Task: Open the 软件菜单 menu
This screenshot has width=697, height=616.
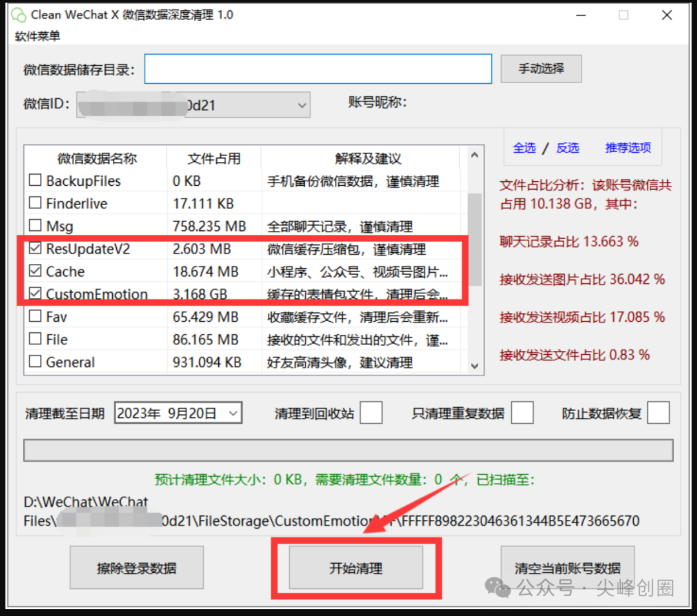Action: (37, 36)
